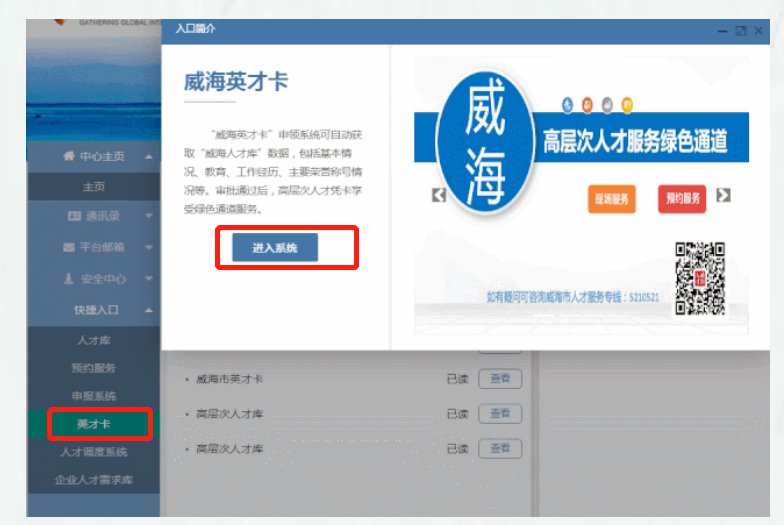Viewport: 784px width, 525px height.
Task: Click the red 预约服务 banner button
Action: [x=681, y=198]
